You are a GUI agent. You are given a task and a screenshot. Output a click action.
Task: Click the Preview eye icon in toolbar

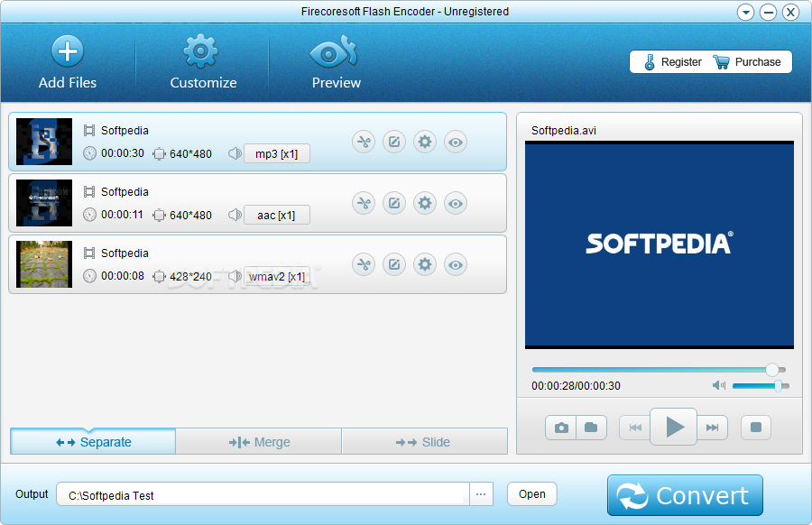coord(334,52)
